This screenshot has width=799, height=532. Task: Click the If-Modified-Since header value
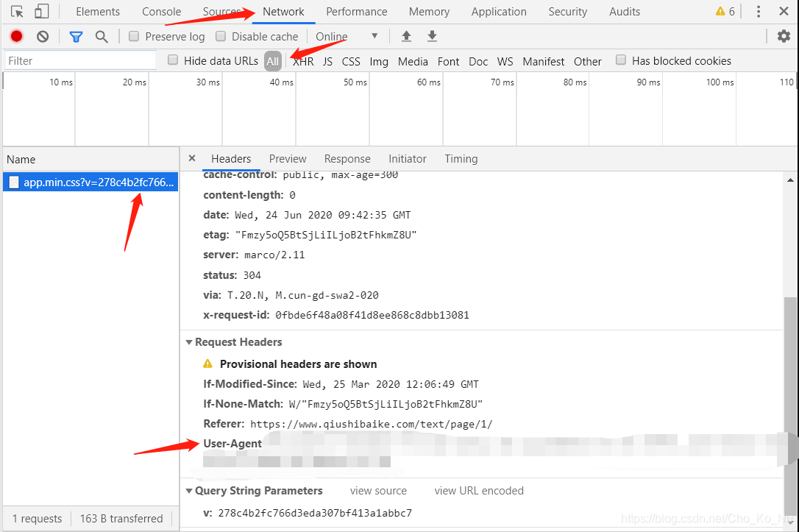391,384
